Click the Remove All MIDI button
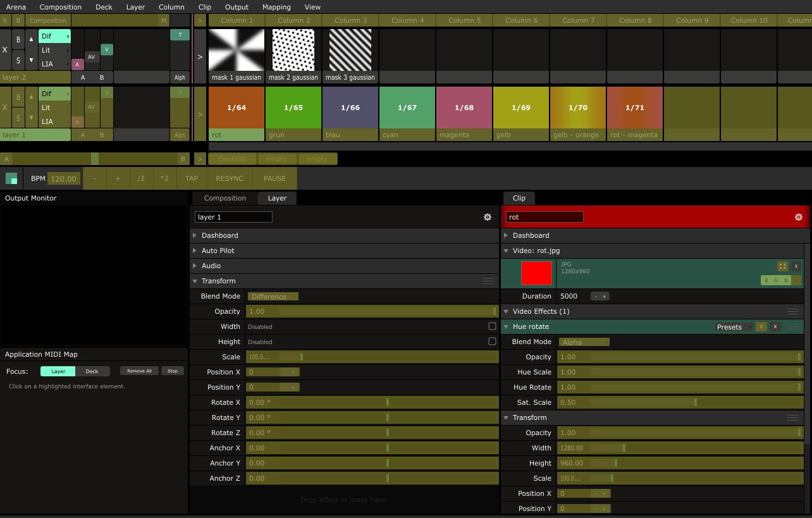The width and height of the screenshot is (812, 518). coord(139,371)
